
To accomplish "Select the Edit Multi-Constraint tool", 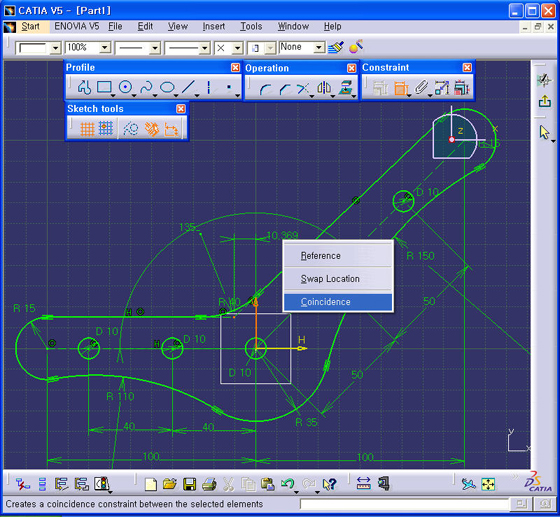I will pos(462,88).
